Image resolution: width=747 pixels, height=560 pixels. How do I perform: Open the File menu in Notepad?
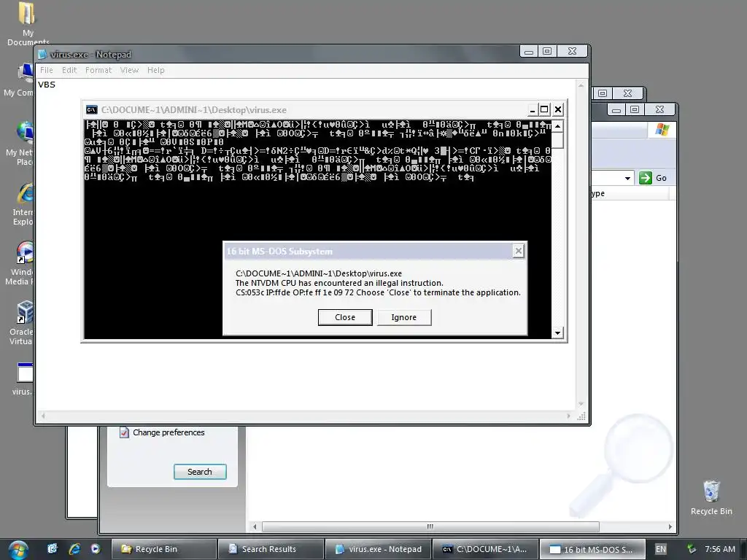[x=47, y=70]
